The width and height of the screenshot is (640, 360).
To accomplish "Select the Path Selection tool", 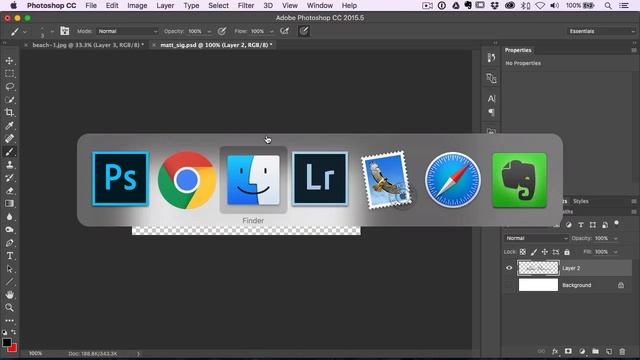I will [x=9, y=269].
